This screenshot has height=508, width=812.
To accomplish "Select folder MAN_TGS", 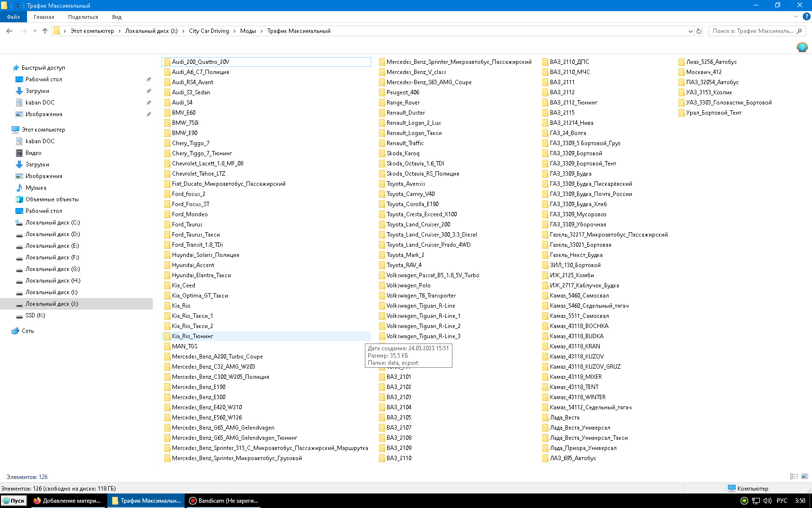I will pyautogui.click(x=185, y=346).
